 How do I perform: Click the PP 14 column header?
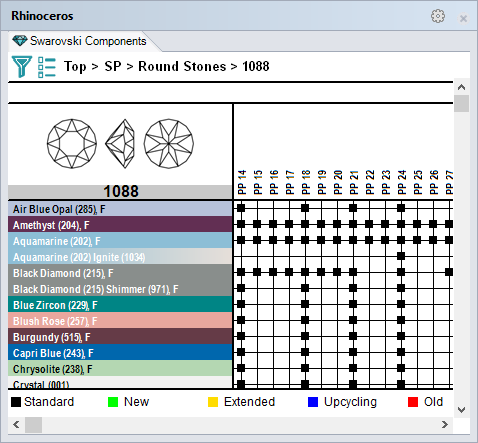coord(242,182)
